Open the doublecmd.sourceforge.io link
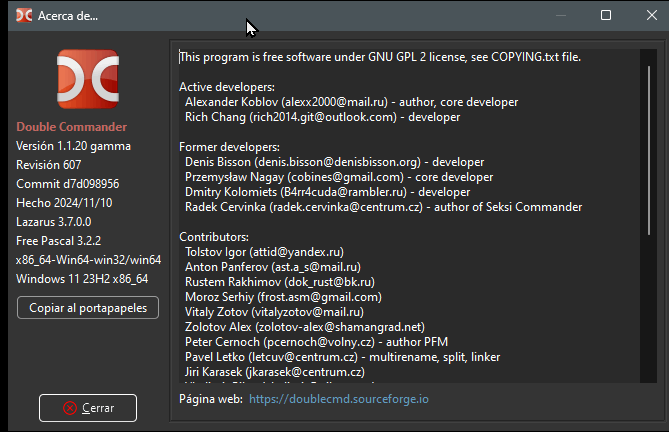 (x=338, y=398)
